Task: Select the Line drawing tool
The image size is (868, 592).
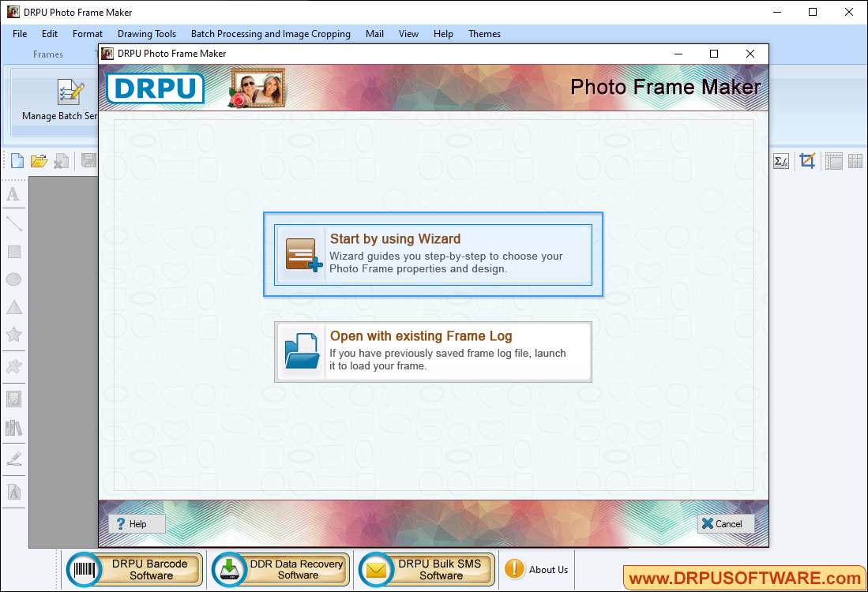Action: pos(13,223)
